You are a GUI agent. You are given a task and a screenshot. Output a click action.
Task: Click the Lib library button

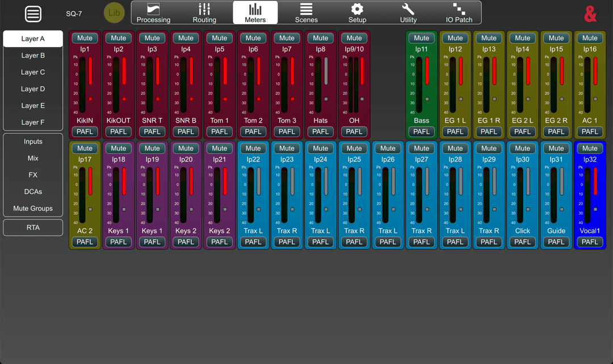pyautogui.click(x=114, y=13)
